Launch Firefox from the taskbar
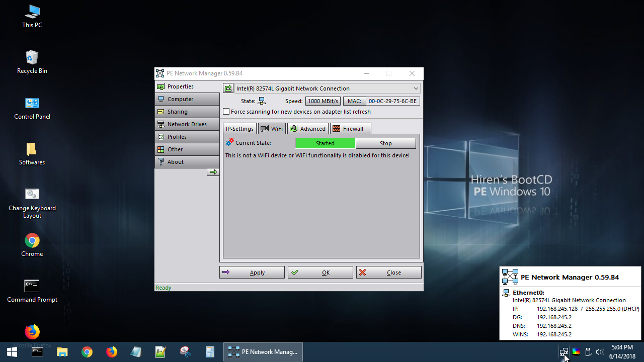The height and width of the screenshot is (362, 644). [112, 352]
